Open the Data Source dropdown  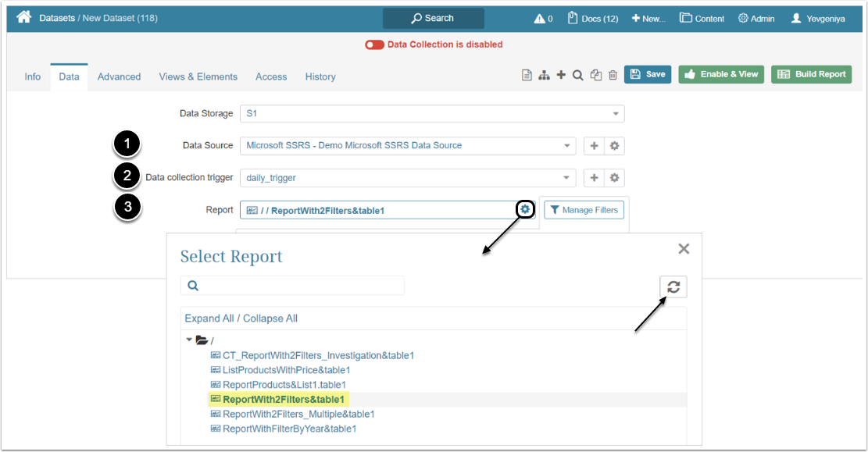point(408,145)
